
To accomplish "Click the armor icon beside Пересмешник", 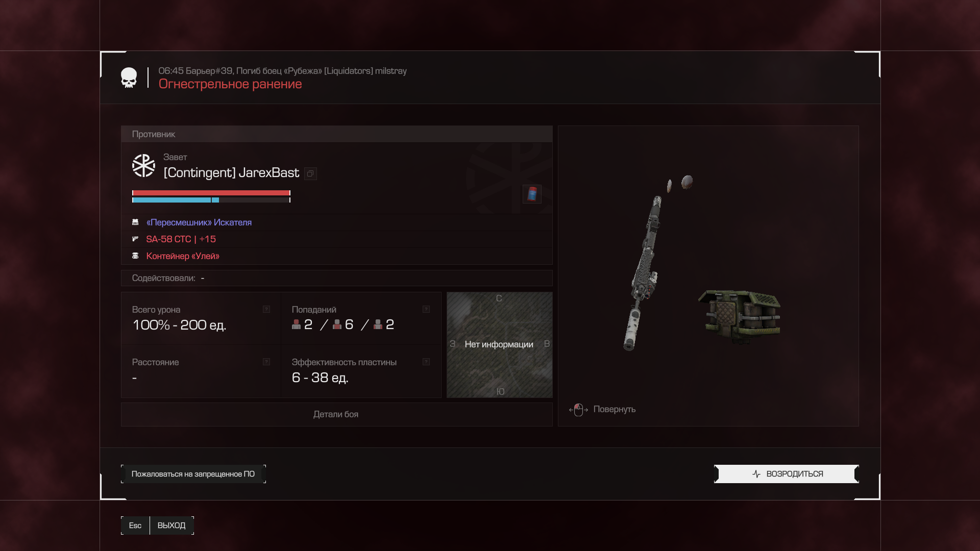I will [135, 222].
